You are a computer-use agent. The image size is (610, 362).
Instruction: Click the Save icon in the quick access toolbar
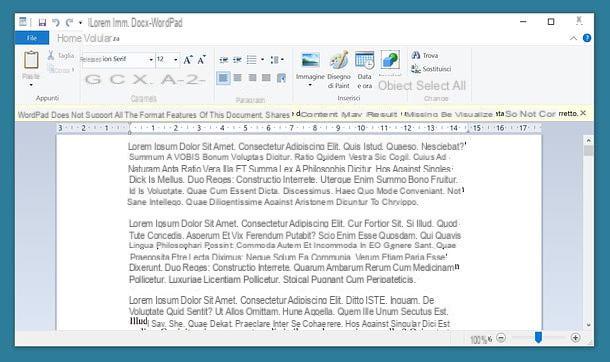[42, 23]
